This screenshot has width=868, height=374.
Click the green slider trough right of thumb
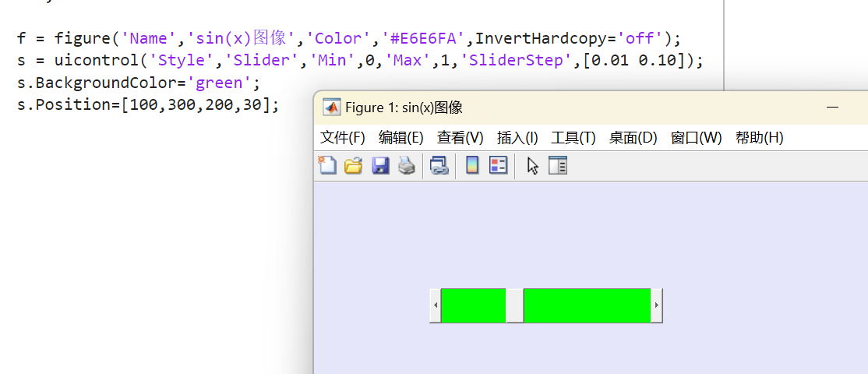pos(587,305)
